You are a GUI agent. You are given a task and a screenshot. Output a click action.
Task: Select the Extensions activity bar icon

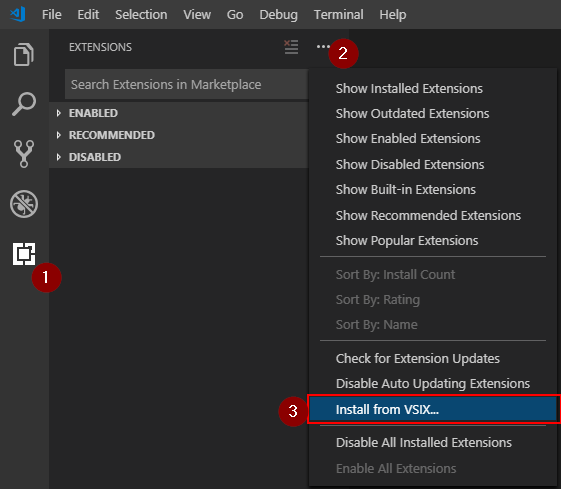point(24,254)
